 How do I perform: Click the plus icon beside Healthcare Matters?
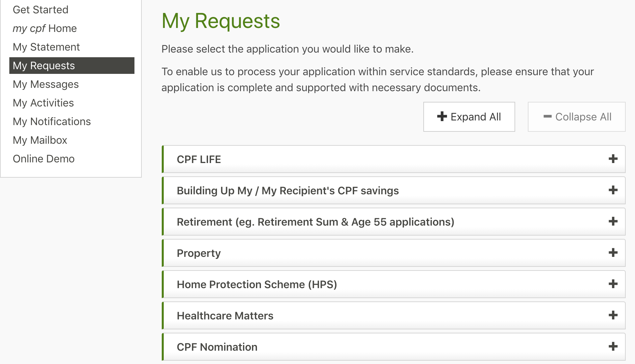coord(613,315)
